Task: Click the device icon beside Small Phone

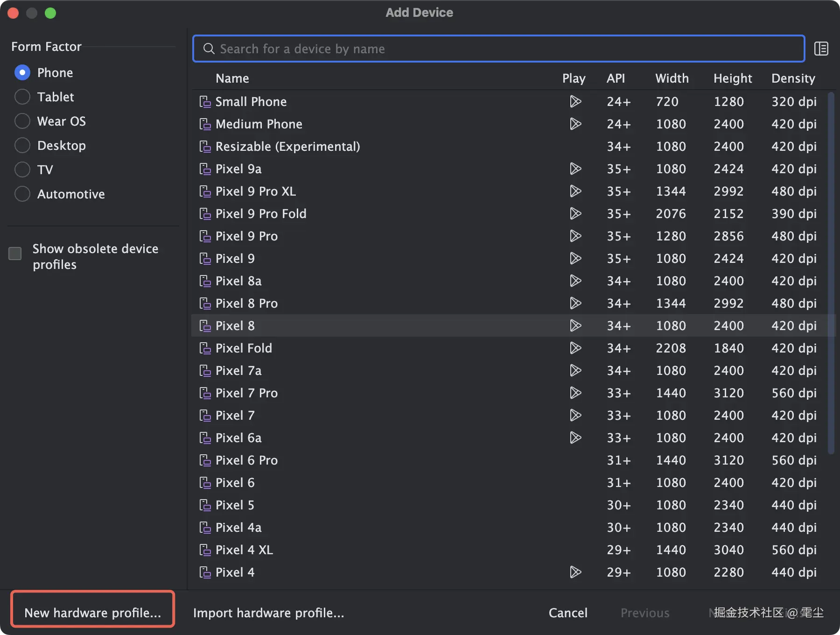Action: (205, 102)
